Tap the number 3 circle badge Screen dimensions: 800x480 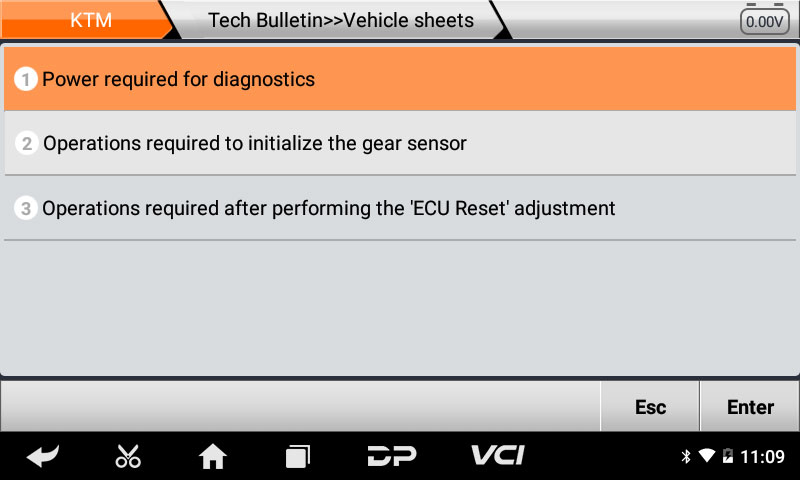[27, 209]
